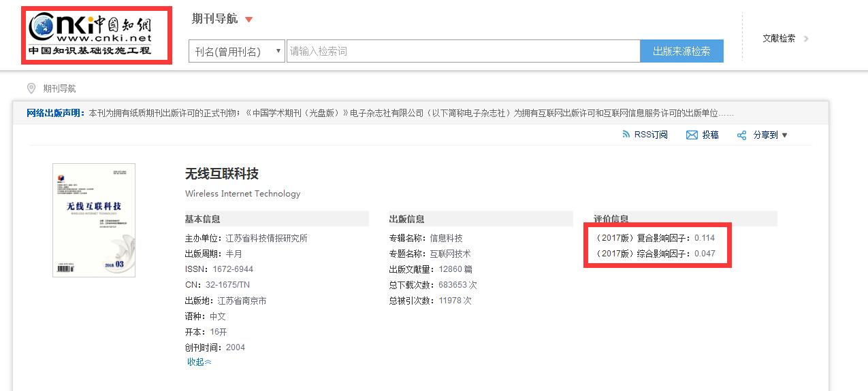
Task: Click 出版文献量 value 12860 篇
Action: click(455, 269)
